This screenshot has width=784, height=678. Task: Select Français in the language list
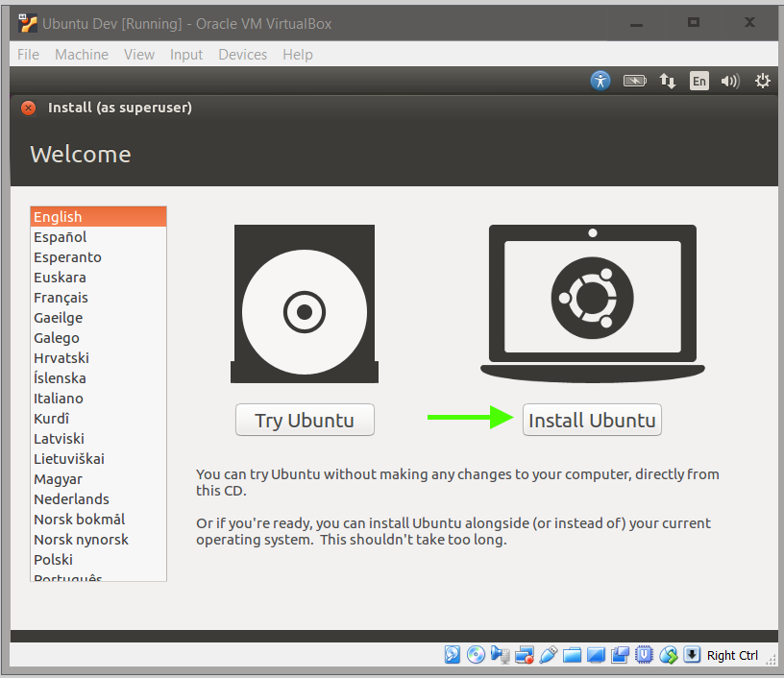click(99, 298)
